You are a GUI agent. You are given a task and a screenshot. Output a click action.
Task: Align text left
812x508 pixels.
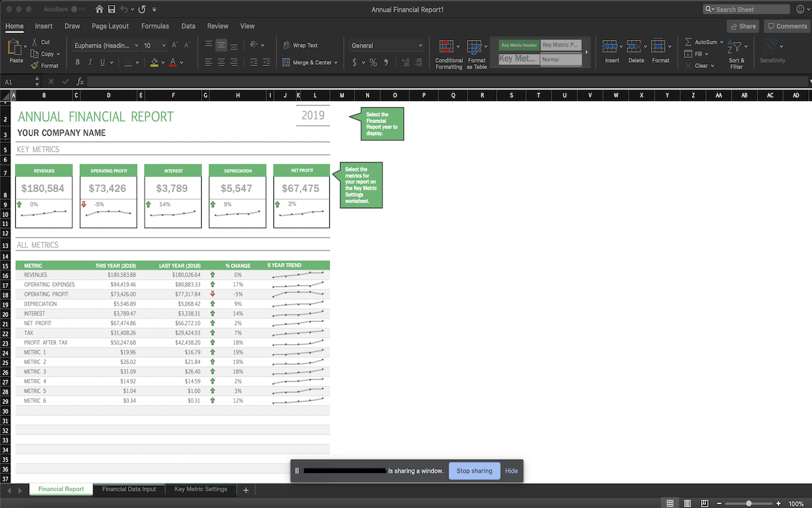click(209, 62)
